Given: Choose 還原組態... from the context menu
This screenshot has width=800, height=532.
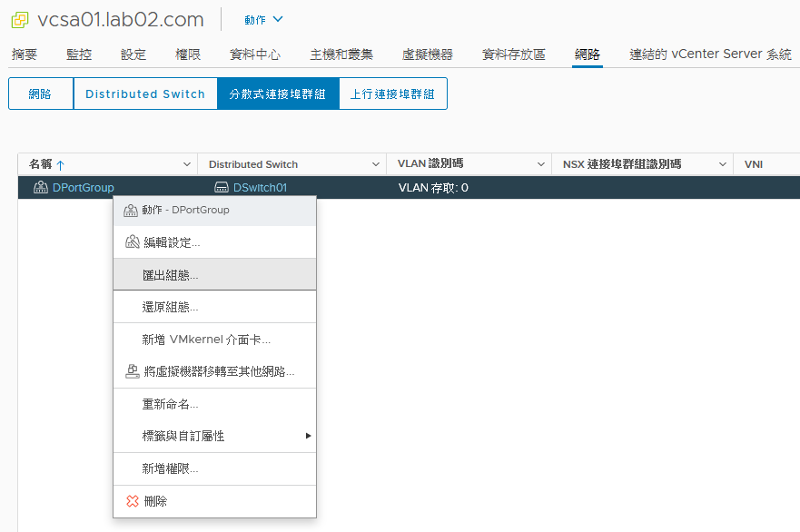Looking at the screenshot, I should click(215, 307).
